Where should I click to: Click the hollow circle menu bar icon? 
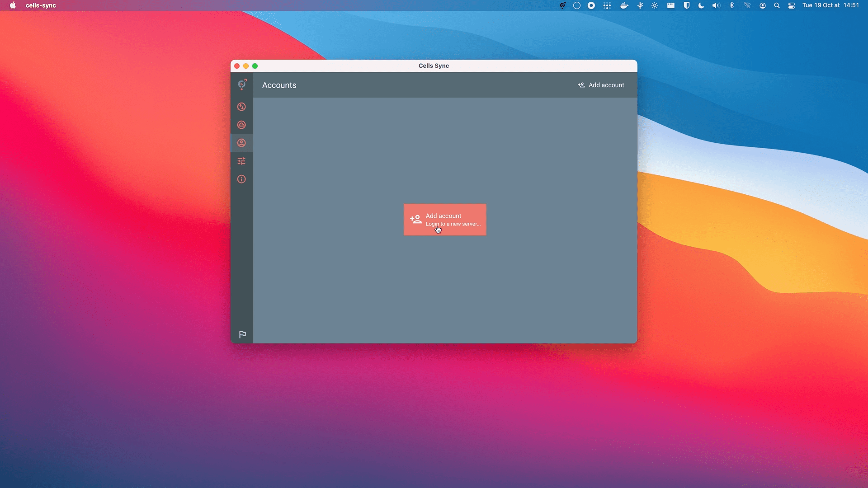(577, 5)
